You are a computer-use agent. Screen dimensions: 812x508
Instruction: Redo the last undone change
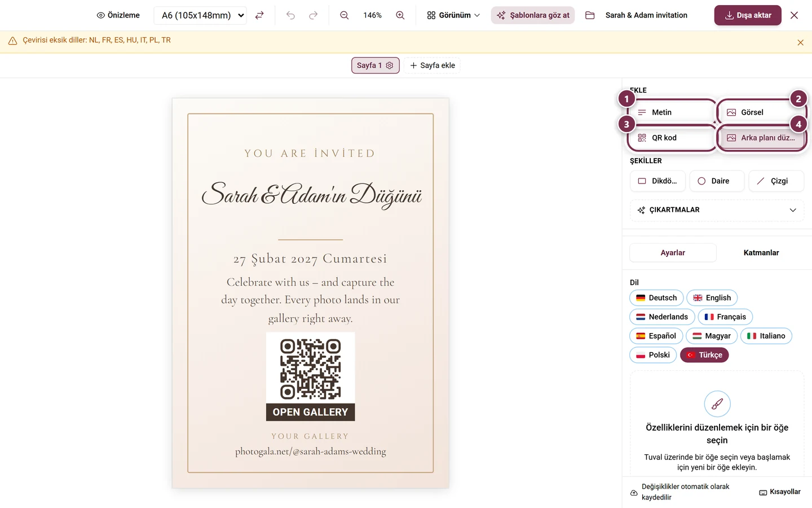314,15
